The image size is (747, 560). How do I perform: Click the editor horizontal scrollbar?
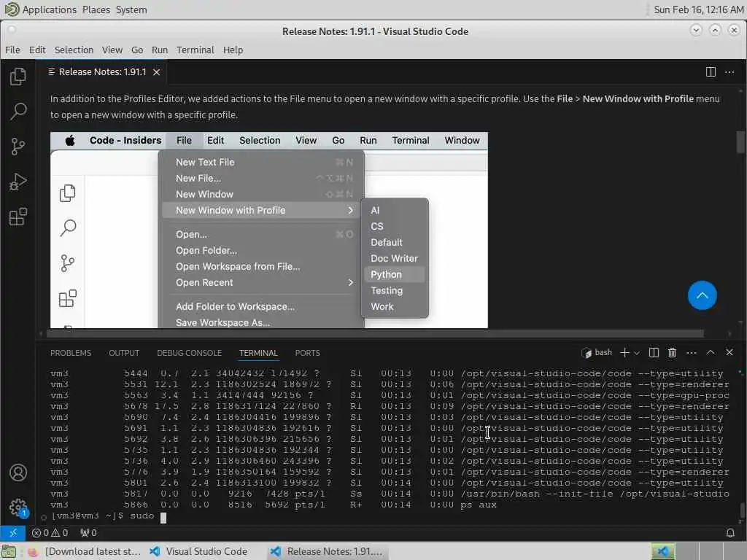[x=374, y=332]
